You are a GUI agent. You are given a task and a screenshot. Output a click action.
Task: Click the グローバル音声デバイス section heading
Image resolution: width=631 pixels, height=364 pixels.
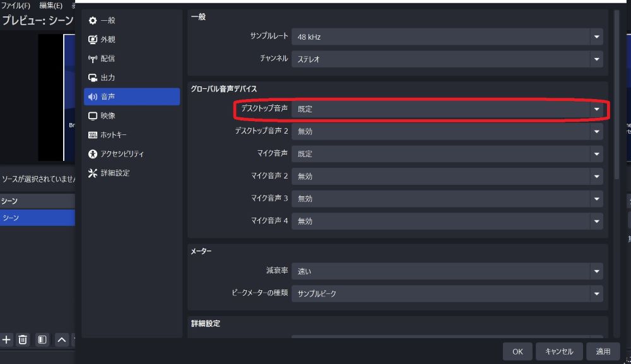point(224,89)
